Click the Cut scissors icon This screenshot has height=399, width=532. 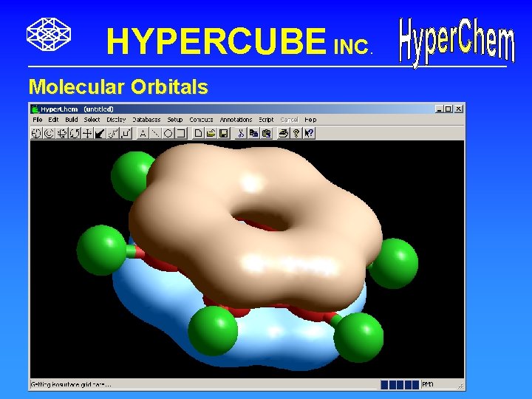click(241, 133)
